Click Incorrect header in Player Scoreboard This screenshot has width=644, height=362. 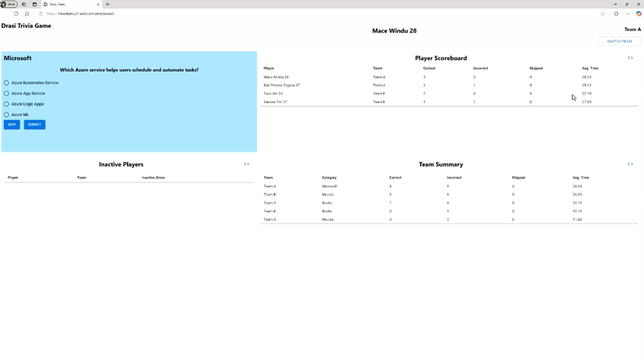point(480,68)
